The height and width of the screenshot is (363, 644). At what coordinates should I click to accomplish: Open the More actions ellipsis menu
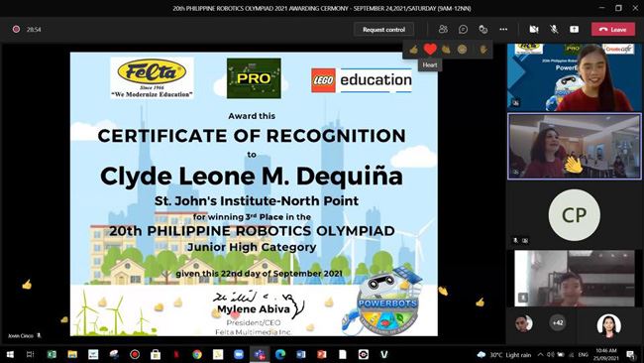click(x=503, y=29)
